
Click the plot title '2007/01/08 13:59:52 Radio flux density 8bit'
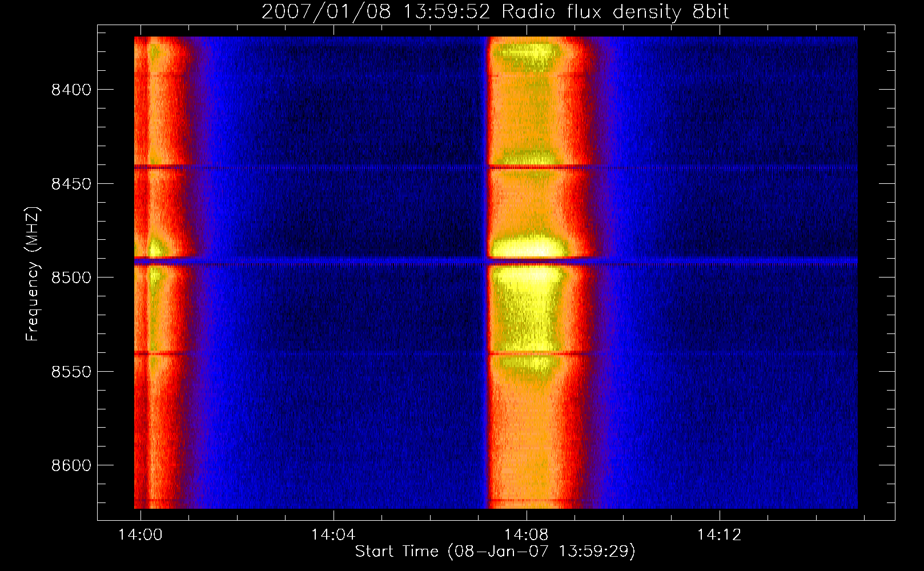pos(495,12)
